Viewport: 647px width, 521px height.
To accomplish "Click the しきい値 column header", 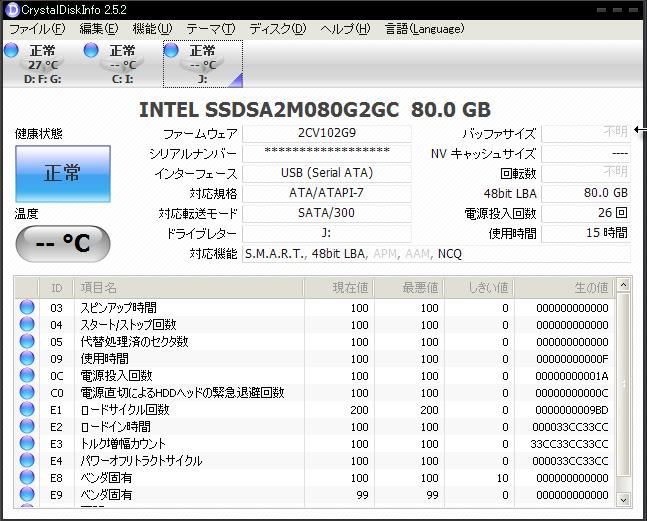I will click(479, 288).
